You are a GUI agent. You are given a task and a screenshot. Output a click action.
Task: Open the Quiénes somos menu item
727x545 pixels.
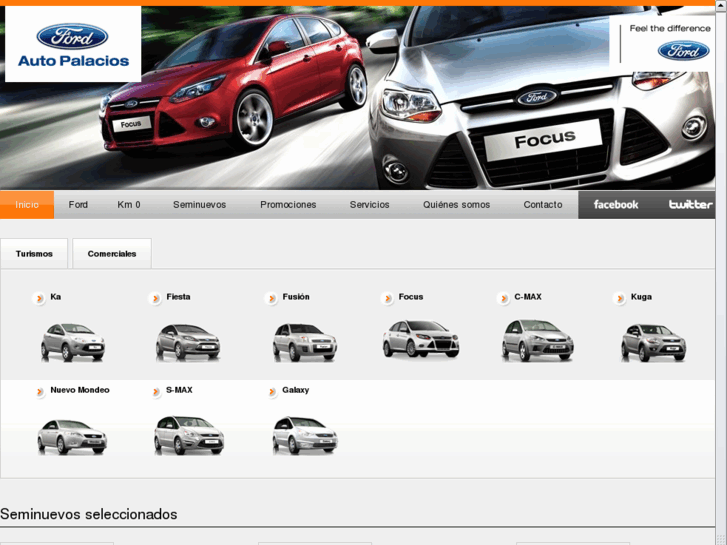click(x=456, y=205)
